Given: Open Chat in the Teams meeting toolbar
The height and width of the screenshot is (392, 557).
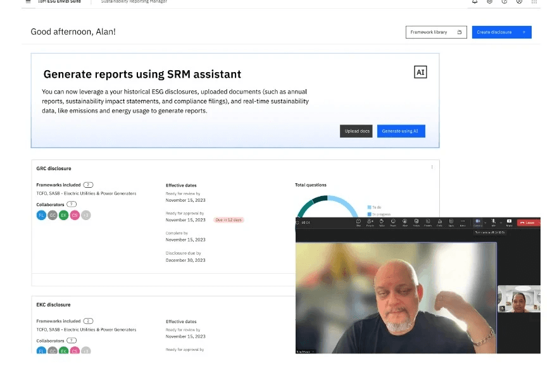Looking at the screenshot, I should tap(358, 223).
